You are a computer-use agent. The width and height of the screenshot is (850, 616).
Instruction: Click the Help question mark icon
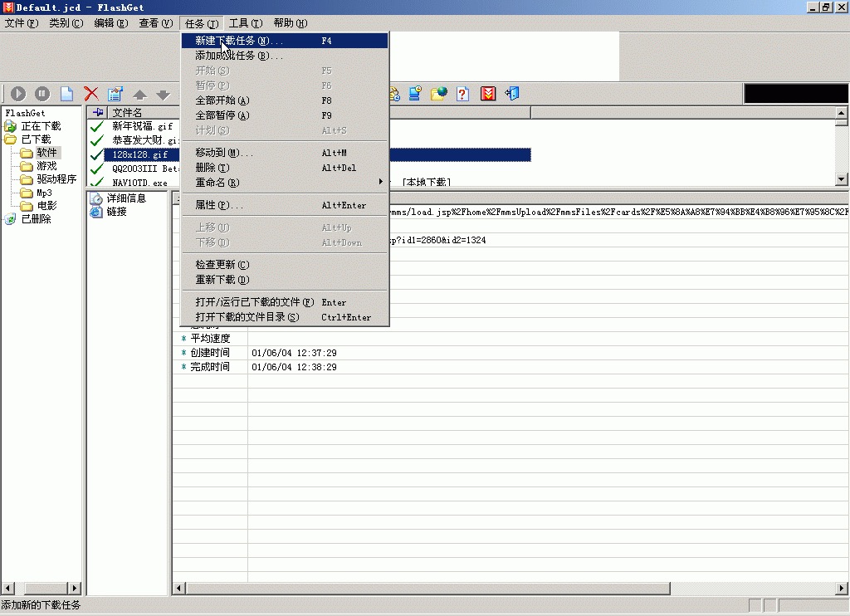point(462,94)
